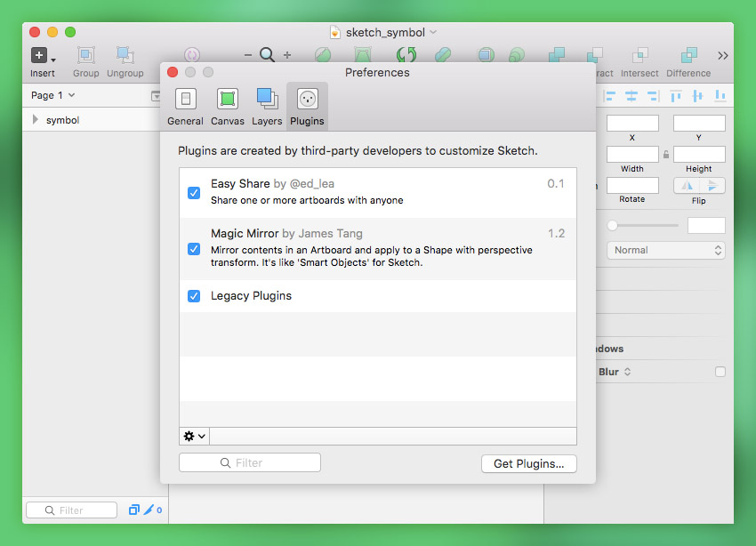Screen dimensions: 756x546
Task: Open the General preferences pane
Action: point(185,106)
